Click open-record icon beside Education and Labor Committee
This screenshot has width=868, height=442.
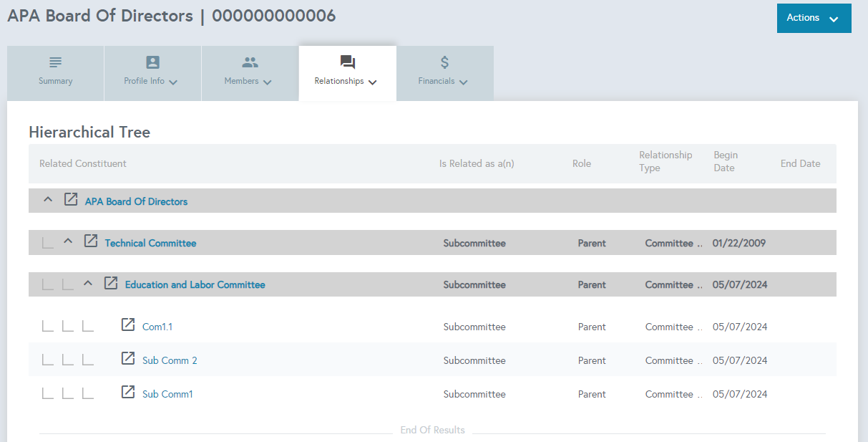pyautogui.click(x=111, y=283)
